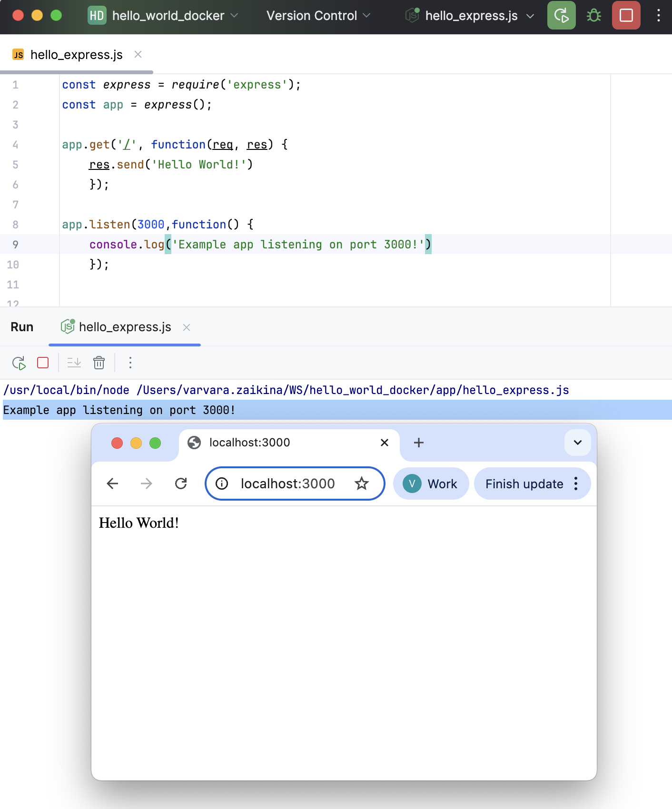Rerun hello_express.js from the Run panel
This screenshot has height=809, width=672.
19,363
